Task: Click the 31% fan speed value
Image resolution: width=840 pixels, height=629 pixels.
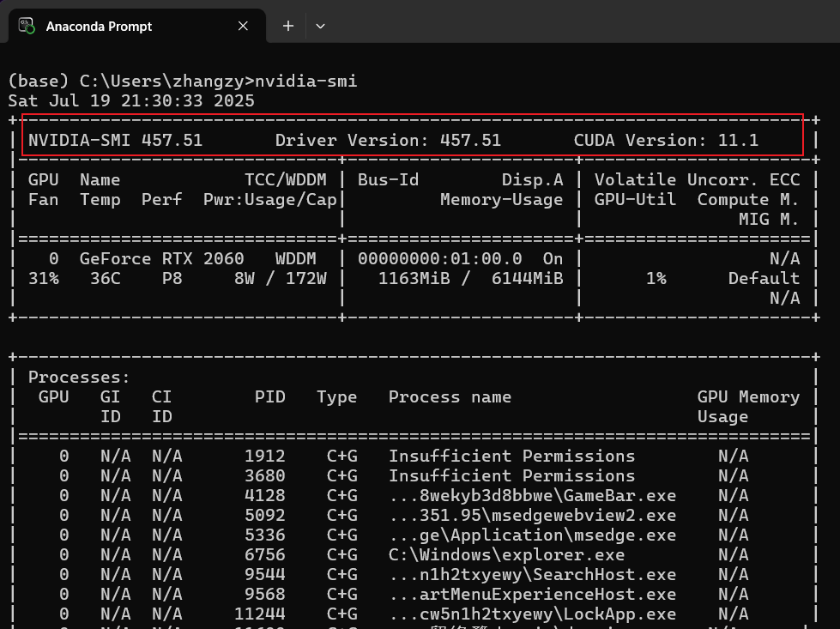Action: (44, 279)
